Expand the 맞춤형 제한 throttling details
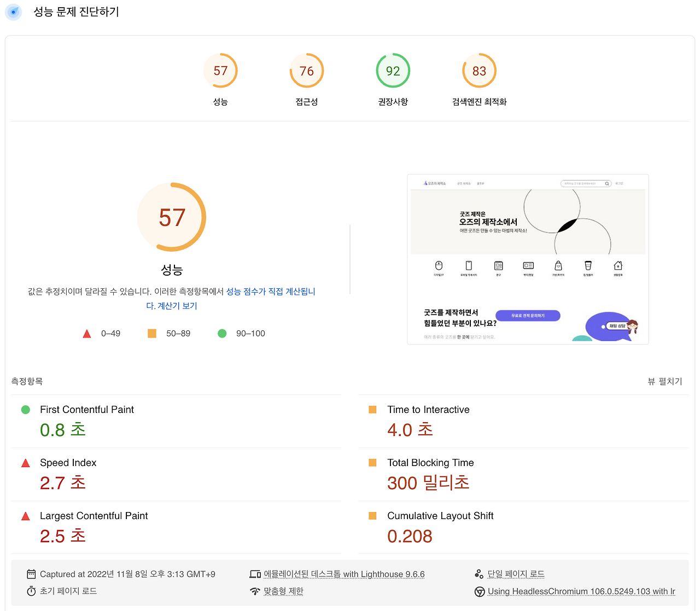 pyautogui.click(x=283, y=591)
